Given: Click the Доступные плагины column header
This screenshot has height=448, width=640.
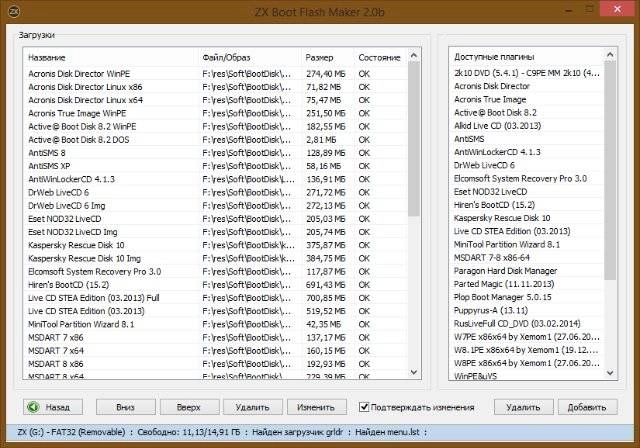Looking at the screenshot, I should tap(527, 57).
